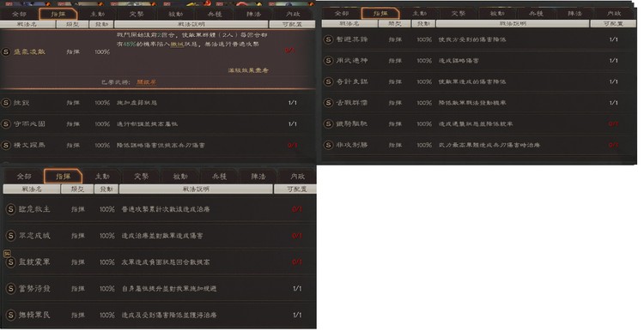This screenshot has width=644, height=331.
Task: Click 1/1 count in 舌戰群儒 row
Action: click(614, 103)
